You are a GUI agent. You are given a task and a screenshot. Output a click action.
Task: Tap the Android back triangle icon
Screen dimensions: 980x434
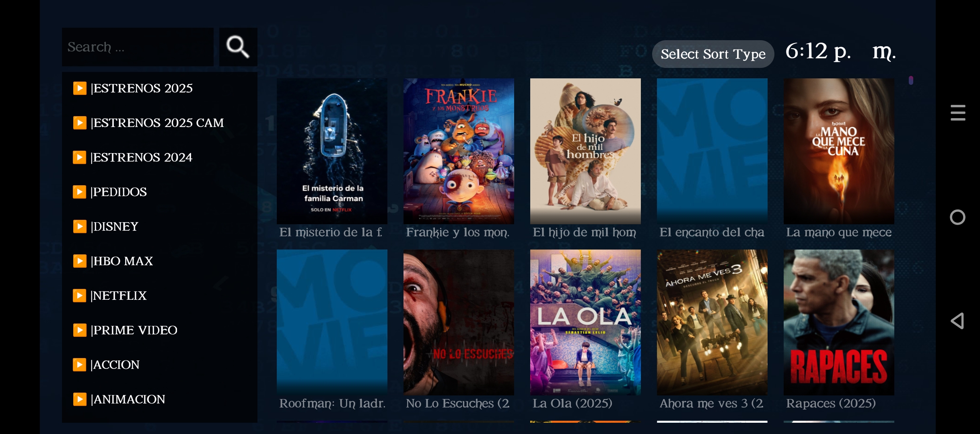pos(957,321)
